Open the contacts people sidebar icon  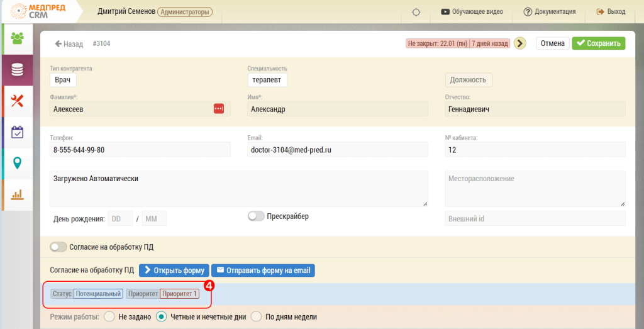(x=17, y=38)
